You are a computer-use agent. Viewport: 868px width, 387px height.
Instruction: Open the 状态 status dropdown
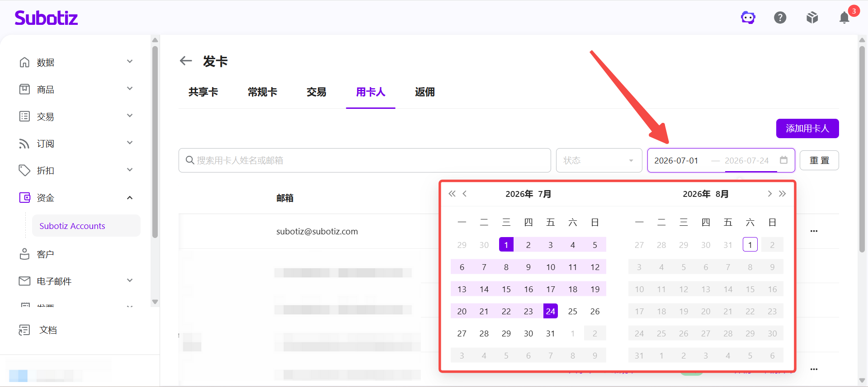(x=599, y=160)
